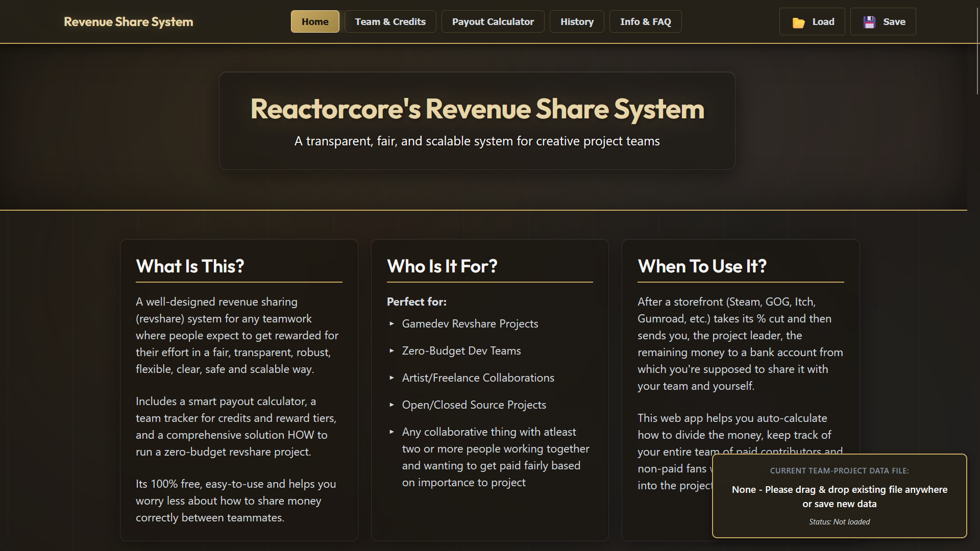Click the Load button

click(812, 21)
